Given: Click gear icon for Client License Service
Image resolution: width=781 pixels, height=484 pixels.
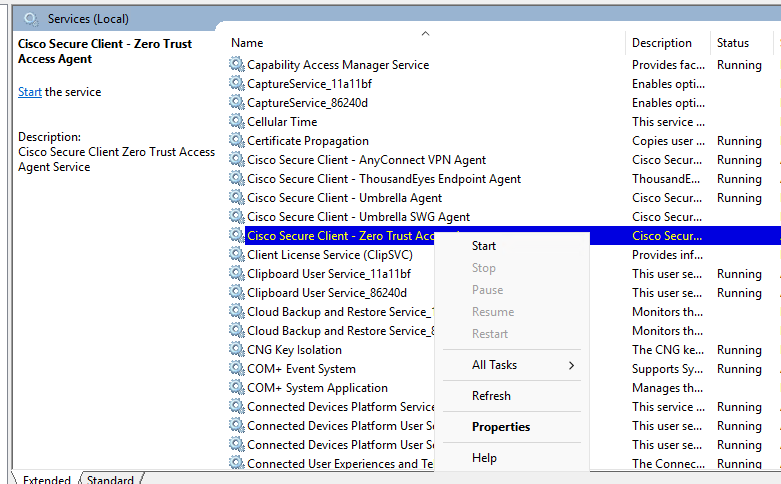Looking at the screenshot, I should coord(236,255).
